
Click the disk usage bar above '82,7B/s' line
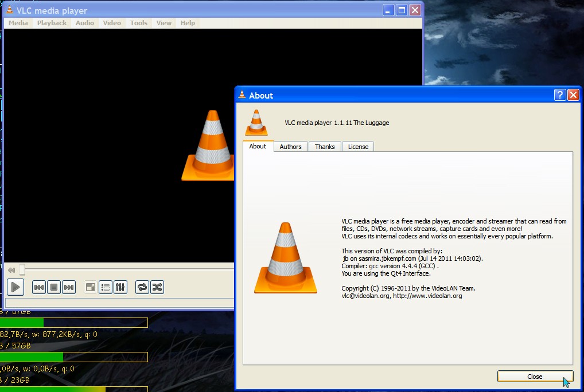tap(74, 323)
